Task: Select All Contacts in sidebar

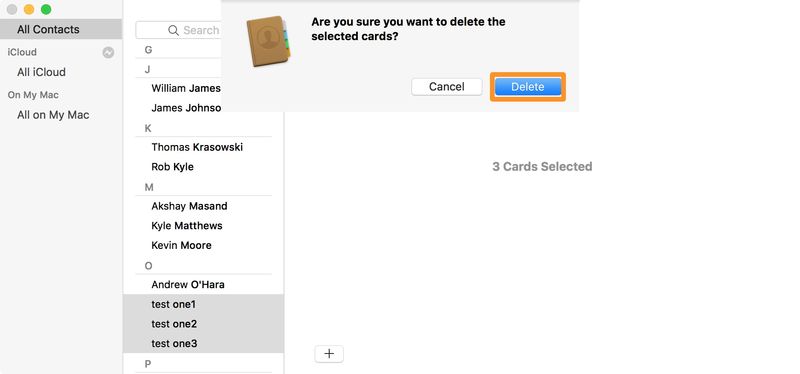Action: [61, 29]
